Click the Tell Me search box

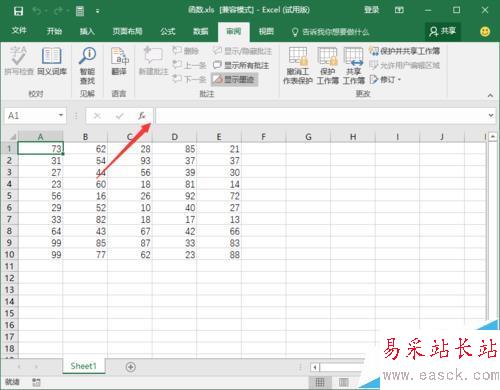(331, 32)
